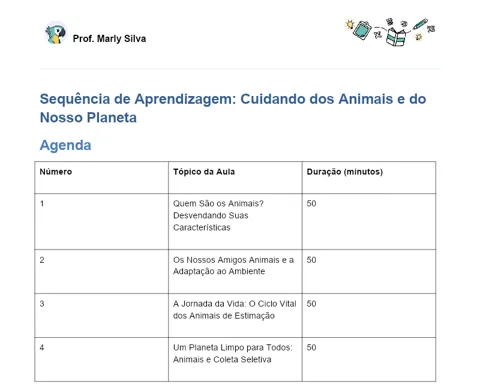
Task: Select the A Jornada da Vida topic cell
Action: point(235,315)
